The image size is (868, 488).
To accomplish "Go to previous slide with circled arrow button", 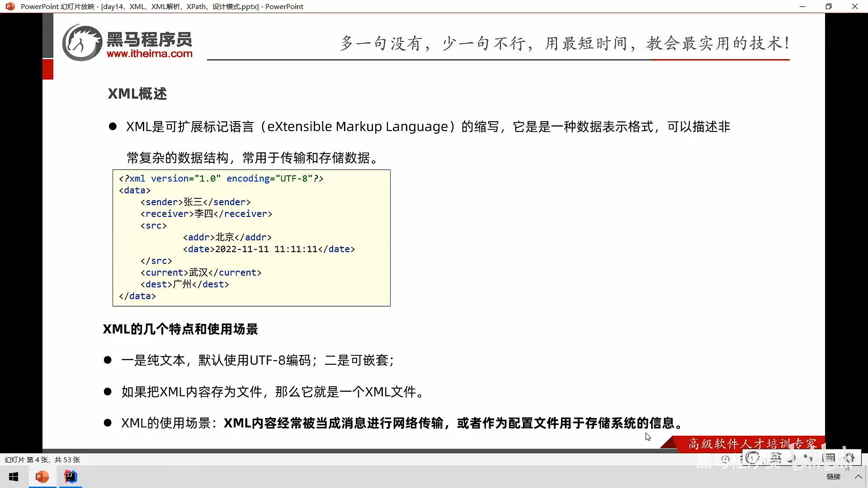I will tap(725, 459).
